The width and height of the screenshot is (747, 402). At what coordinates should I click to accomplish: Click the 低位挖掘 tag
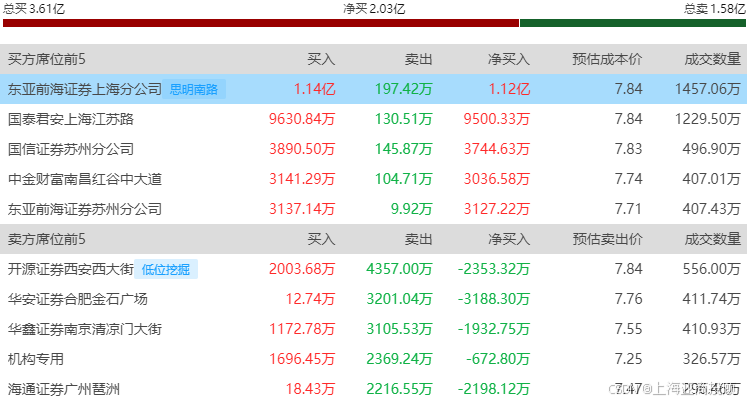tap(166, 269)
